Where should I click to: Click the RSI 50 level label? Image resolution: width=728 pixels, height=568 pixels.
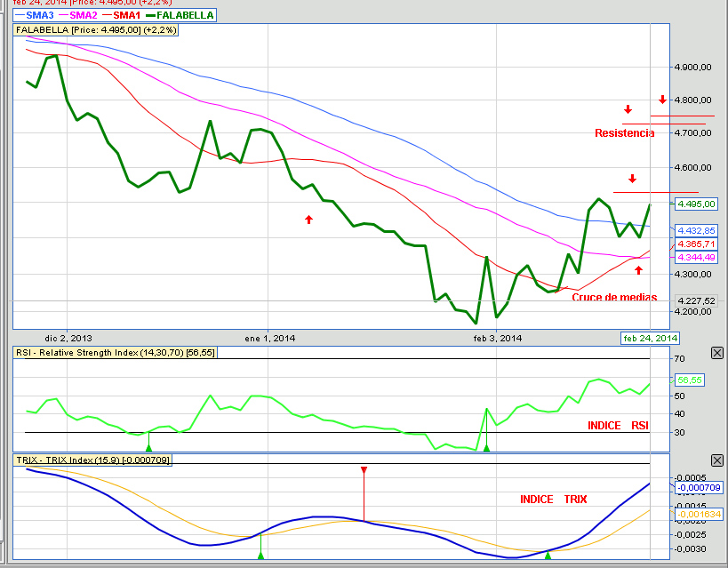[679, 396]
